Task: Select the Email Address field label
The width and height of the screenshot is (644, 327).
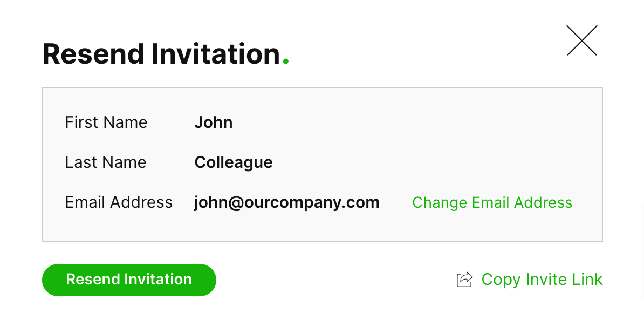Action: [119, 202]
